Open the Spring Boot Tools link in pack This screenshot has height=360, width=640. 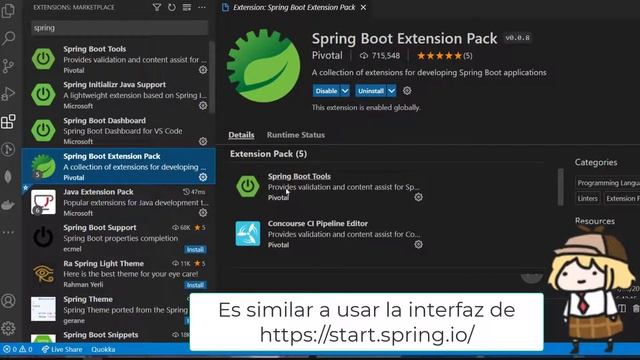pyautogui.click(x=299, y=176)
